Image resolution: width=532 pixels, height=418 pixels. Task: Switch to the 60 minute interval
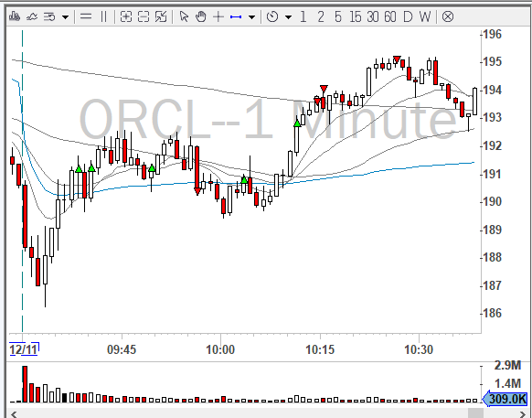[x=390, y=16]
